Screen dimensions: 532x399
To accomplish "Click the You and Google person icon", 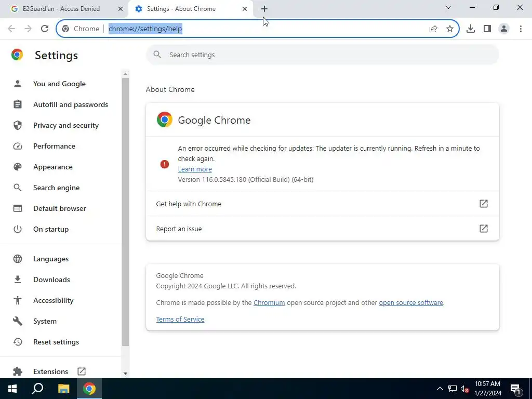I will [17, 84].
